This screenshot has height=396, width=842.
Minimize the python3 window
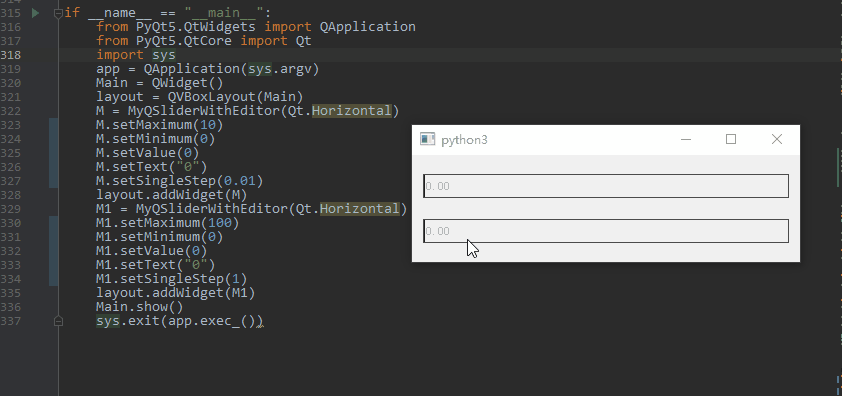686,140
